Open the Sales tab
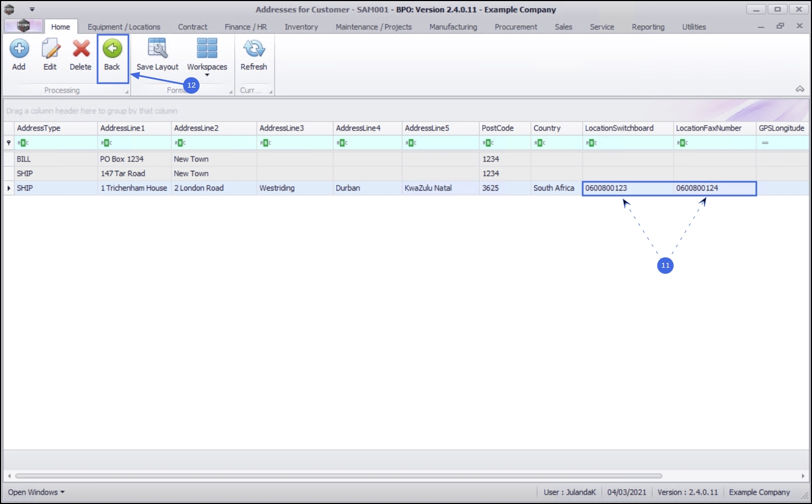The width and height of the screenshot is (812, 504). (563, 26)
